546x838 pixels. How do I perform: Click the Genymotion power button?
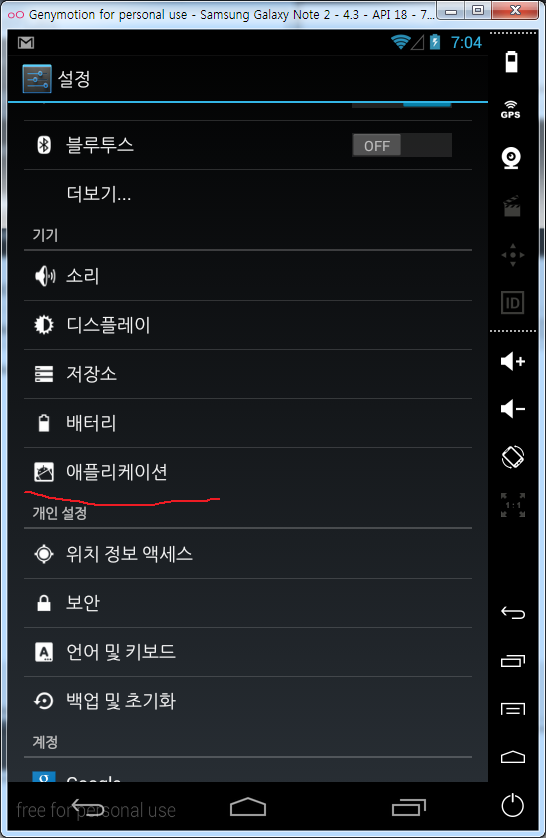[x=512, y=805]
